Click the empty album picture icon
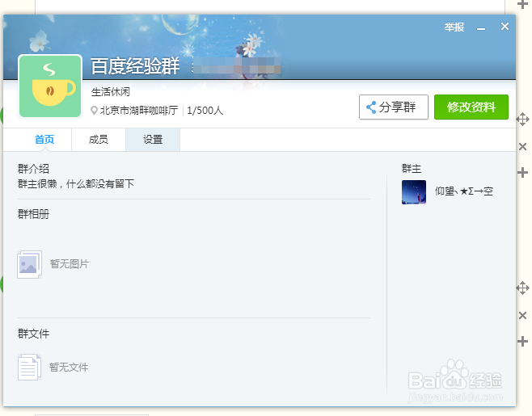Image resolution: width=532 pixels, height=416 pixels. [x=30, y=264]
